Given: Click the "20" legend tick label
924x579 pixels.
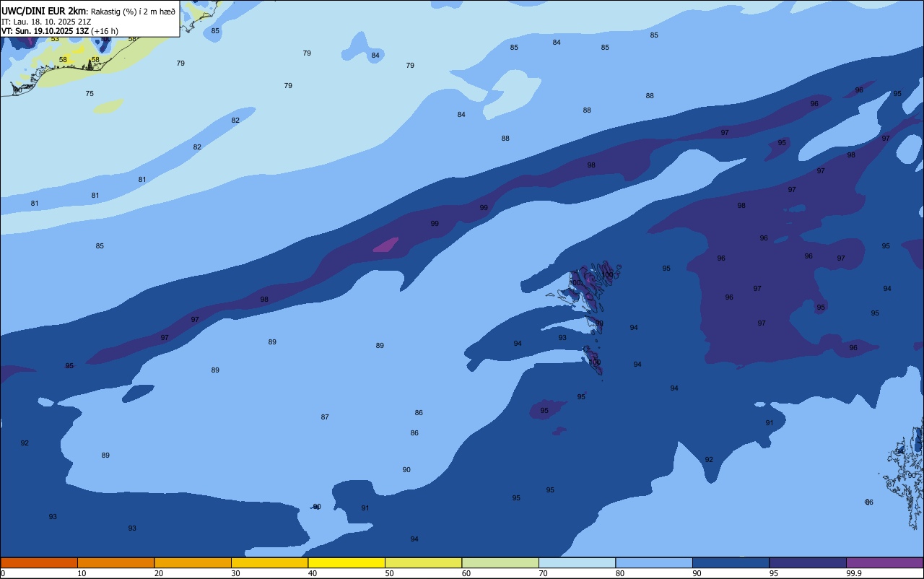Looking at the screenshot, I should (x=159, y=573).
